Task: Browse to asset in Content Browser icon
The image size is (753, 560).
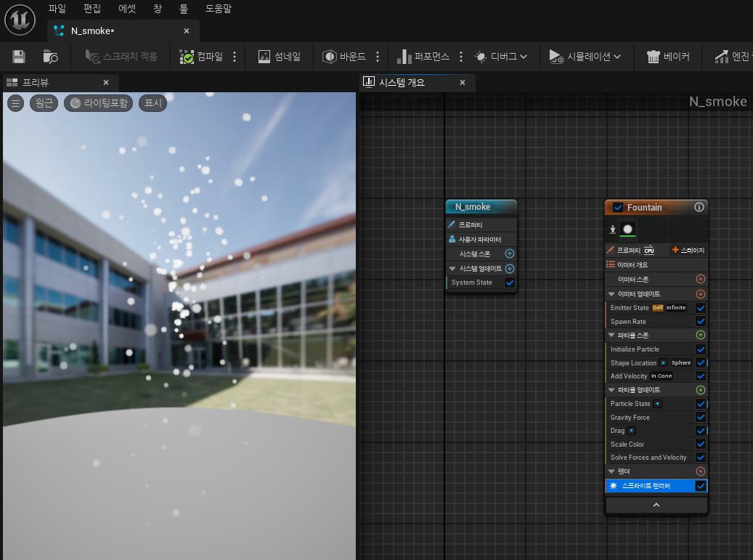Action: tap(50, 57)
